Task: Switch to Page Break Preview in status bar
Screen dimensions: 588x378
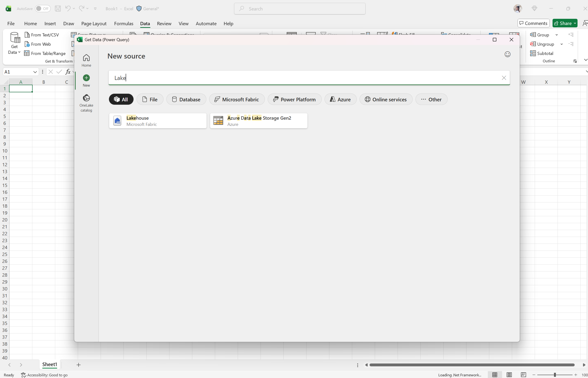Action: 523,374
